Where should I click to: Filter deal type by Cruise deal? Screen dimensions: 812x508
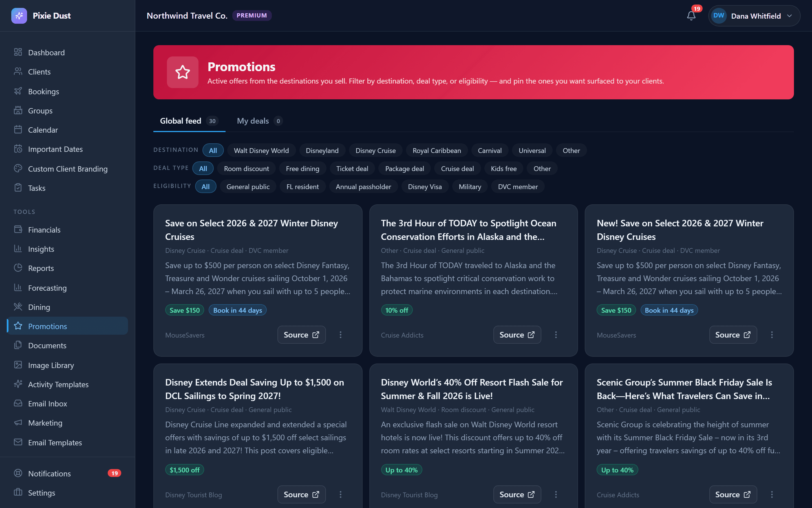457,169
